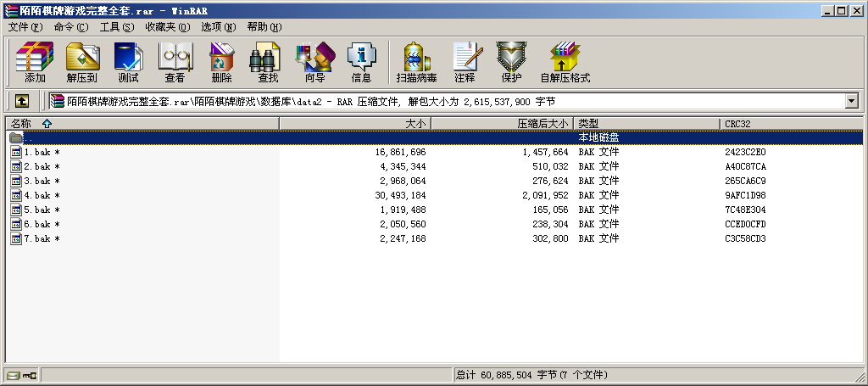
Task: Click the Virus Scan (扫描病毒) icon
Action: (416, 62)
